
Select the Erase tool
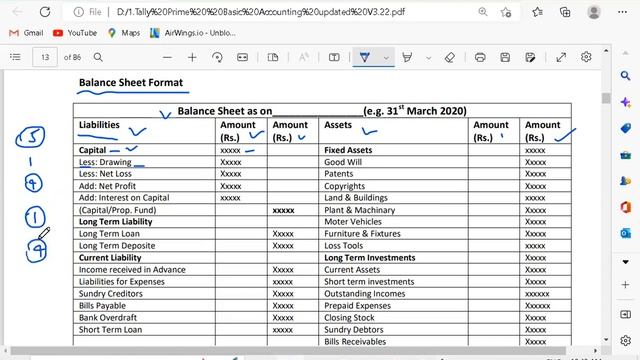coord(450,58)
